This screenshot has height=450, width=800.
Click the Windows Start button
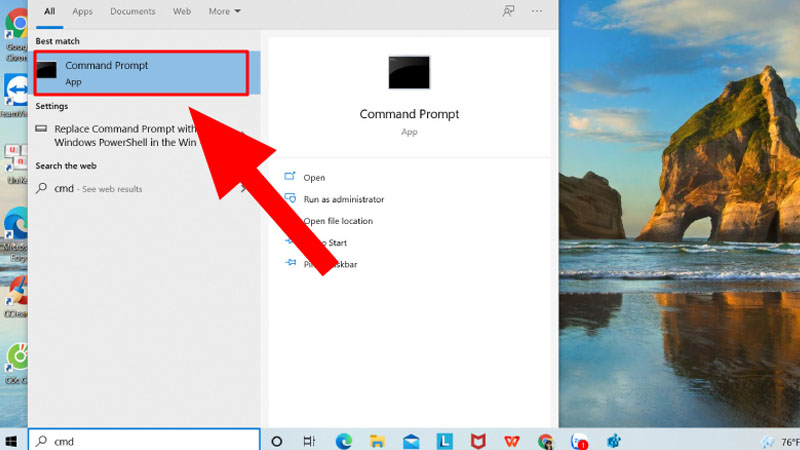[x=14, y=440]
